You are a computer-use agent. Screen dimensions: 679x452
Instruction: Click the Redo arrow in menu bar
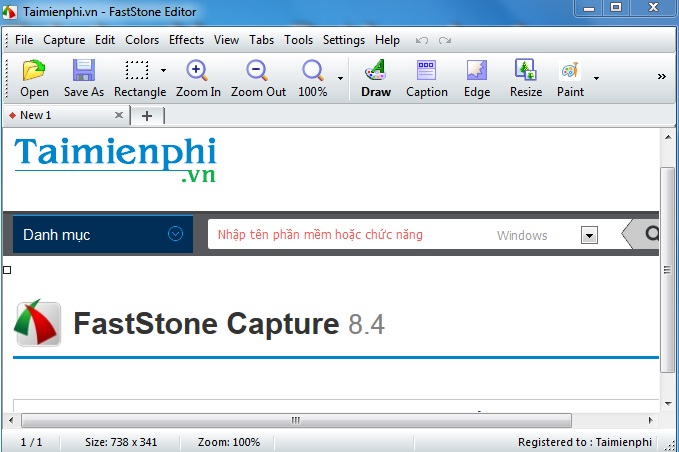click(445, 40)
